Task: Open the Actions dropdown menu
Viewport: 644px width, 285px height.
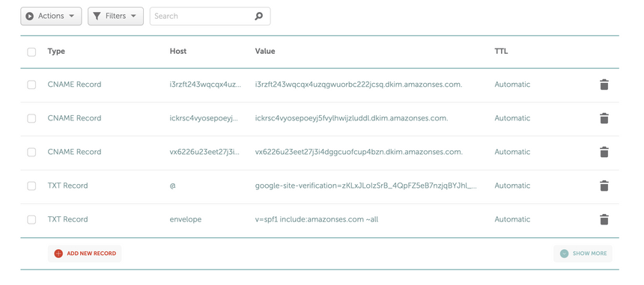Action: 51,16
